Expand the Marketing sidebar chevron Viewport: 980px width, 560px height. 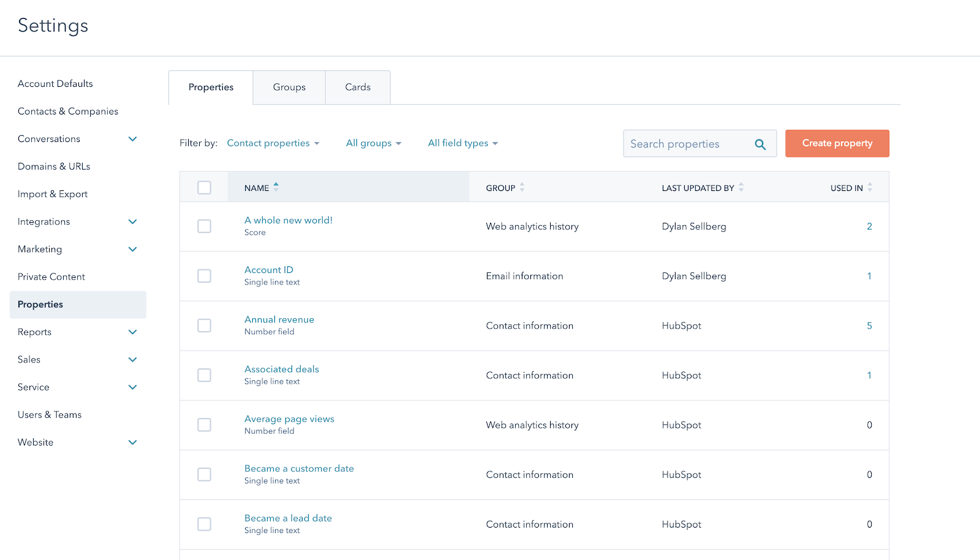(x=132, y=249)
